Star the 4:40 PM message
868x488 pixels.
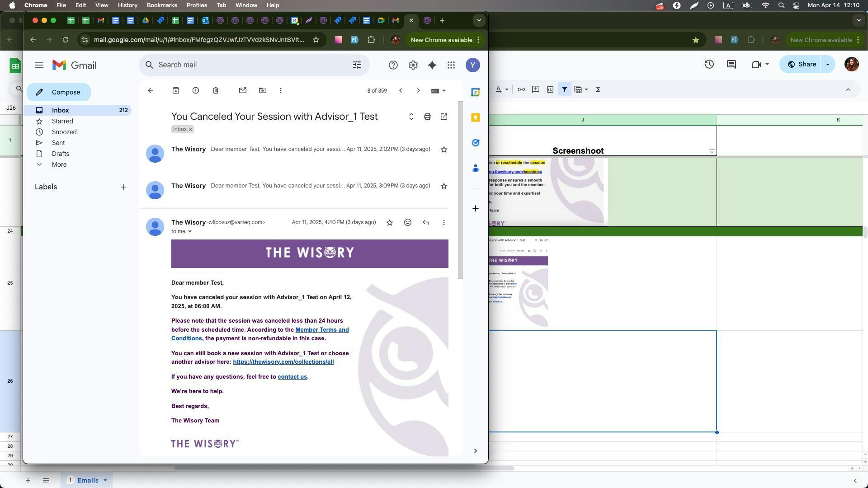coord(390,222)
